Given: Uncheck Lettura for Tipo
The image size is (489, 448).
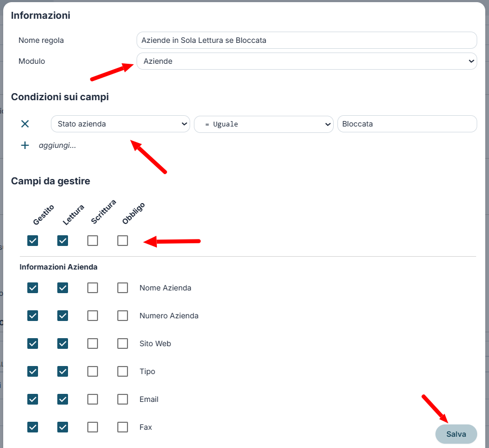Looking at the screenshot, I should click(63, 371).
